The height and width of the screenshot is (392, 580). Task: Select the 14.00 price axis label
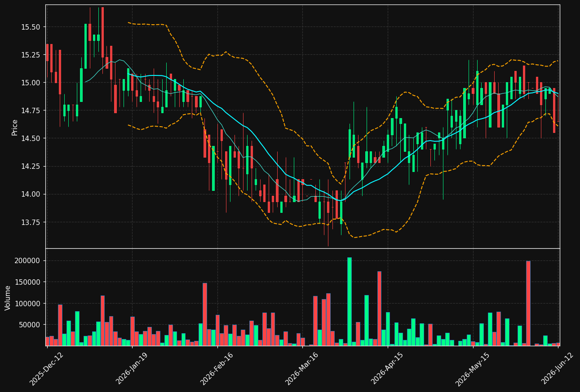coord(31,194)
